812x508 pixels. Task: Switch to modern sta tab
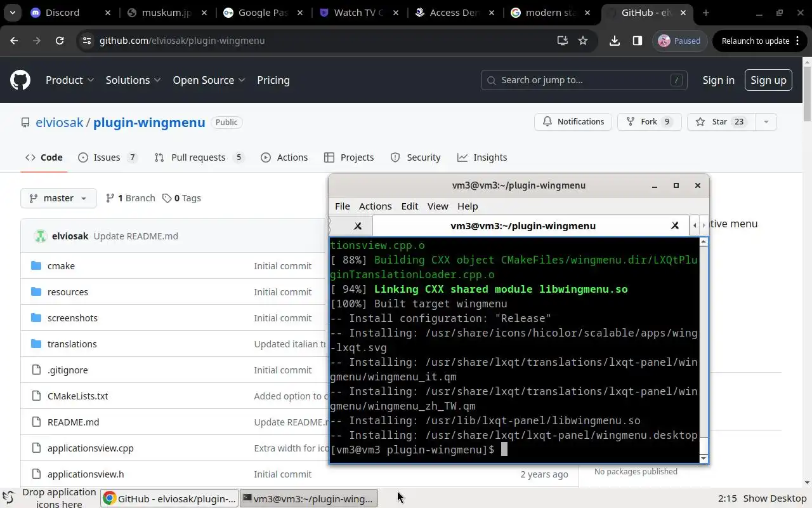(551, 13)
